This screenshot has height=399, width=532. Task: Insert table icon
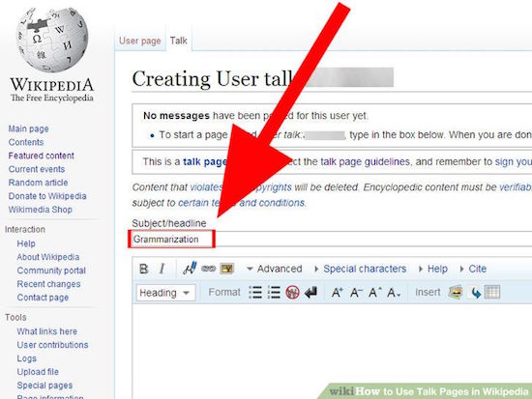(492, 292)
